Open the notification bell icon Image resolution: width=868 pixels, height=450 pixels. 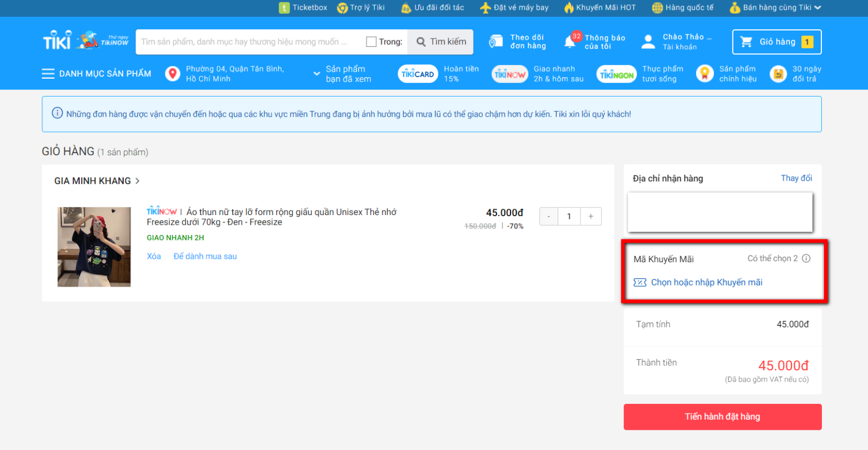coord(570,42)
